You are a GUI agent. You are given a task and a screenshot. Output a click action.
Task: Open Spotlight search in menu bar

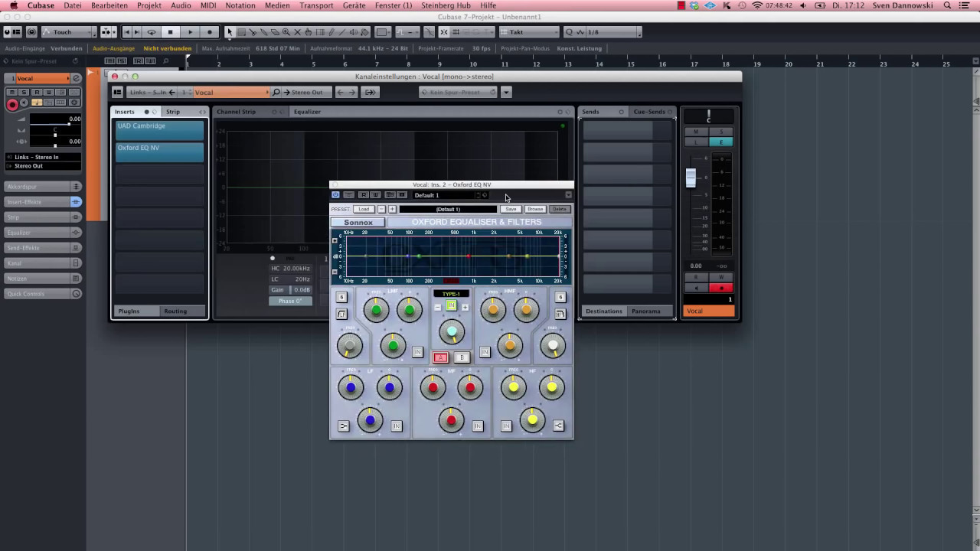click(x=947, y=5)
